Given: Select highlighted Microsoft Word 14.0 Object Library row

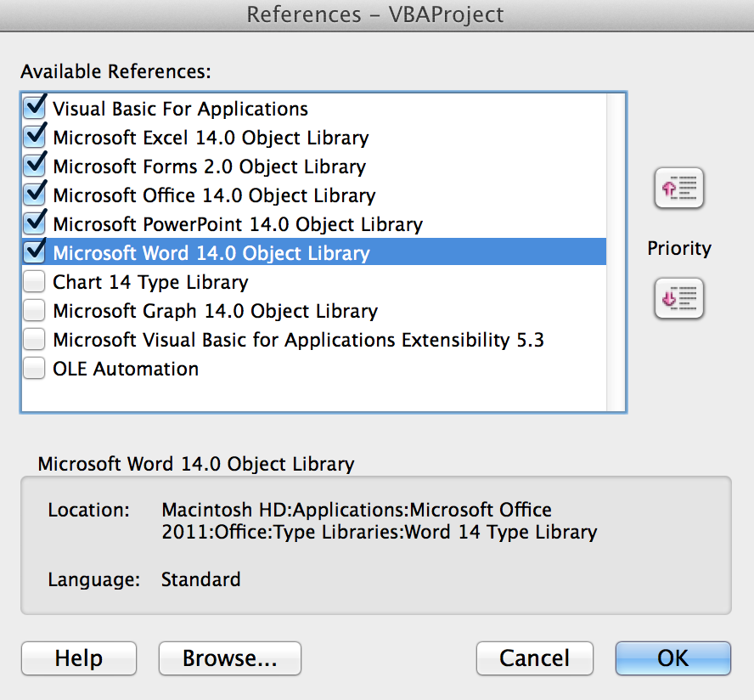Looking at the screenshot, I should pyautogui.click(x=314, y=252).
